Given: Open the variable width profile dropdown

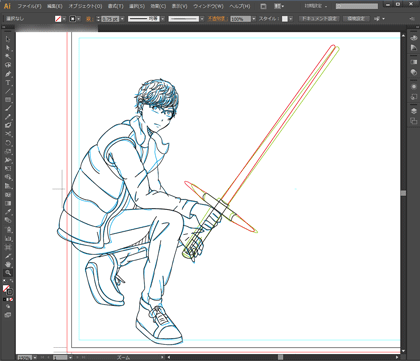Looking at the screenshot, I should click(x=163, y=19).
